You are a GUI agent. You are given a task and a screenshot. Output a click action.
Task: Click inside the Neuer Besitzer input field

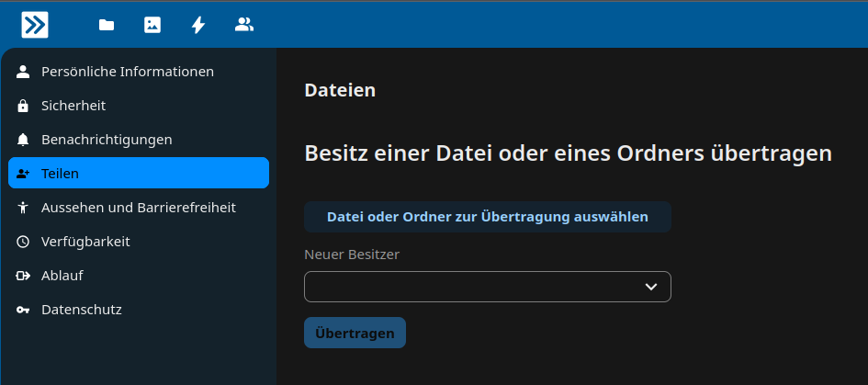(x=468, y=287)
